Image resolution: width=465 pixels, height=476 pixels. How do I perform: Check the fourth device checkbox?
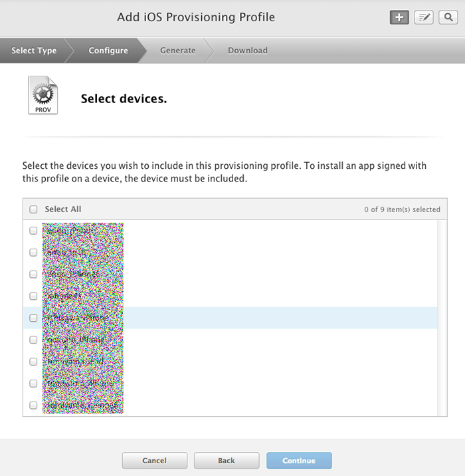34,296
